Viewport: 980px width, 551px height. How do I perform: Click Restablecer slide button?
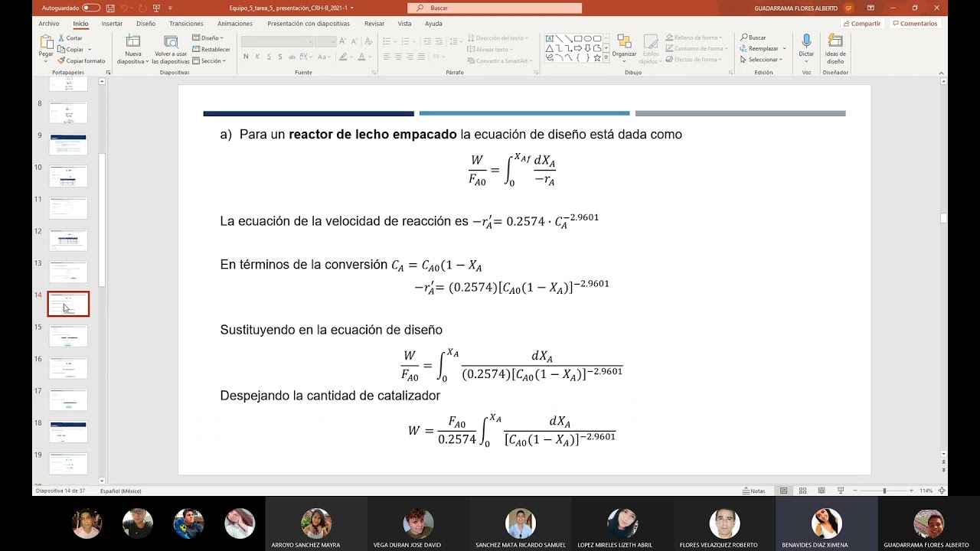coord(211,49)
